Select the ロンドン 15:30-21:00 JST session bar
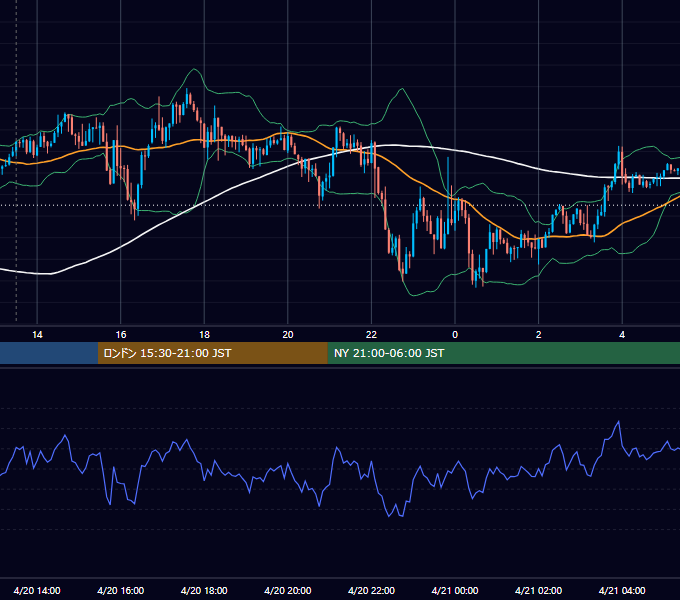The height and width of the screenshot is (600, 680). click(x=212, y=353)
